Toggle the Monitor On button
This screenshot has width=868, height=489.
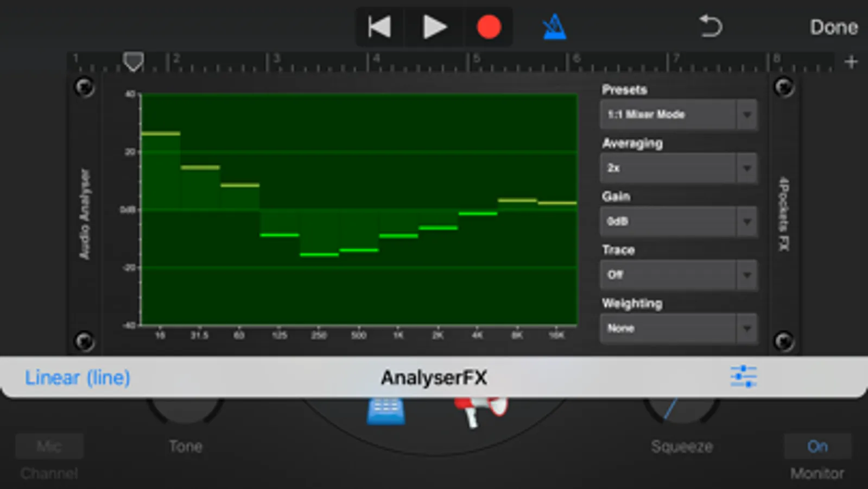pyautogui.click(x=817, y=446)
